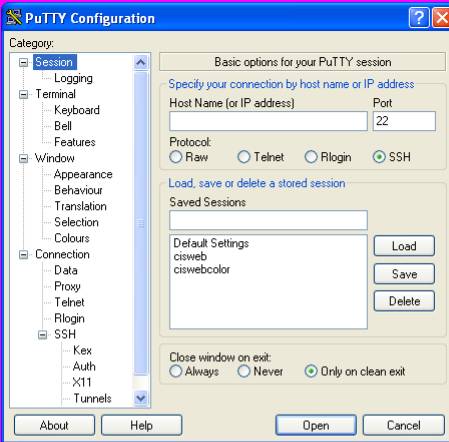
Task: Click the Delete button
Action: (x=404, y=301)
